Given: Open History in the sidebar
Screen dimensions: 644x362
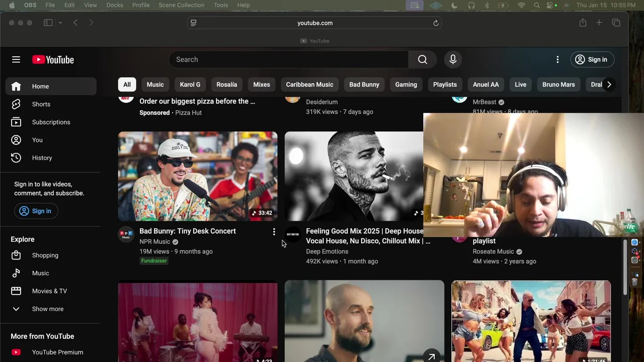Looking at the screenshot, I should [51, 158].
